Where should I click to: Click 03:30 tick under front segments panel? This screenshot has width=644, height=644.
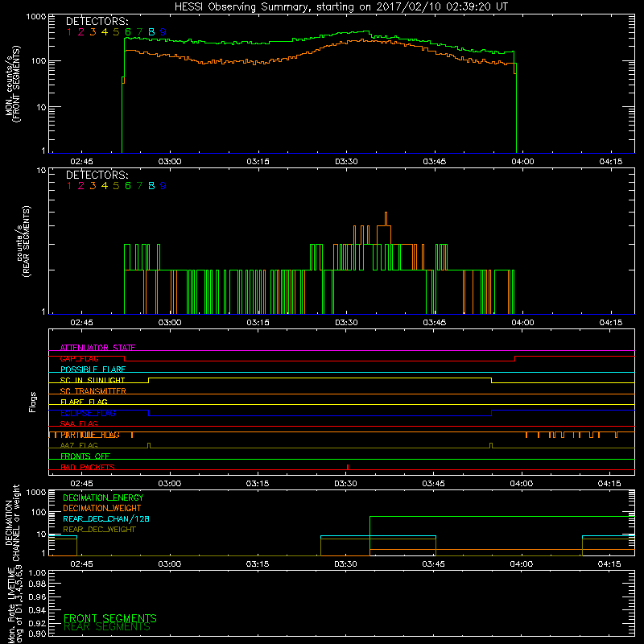[x=346, y=162]
